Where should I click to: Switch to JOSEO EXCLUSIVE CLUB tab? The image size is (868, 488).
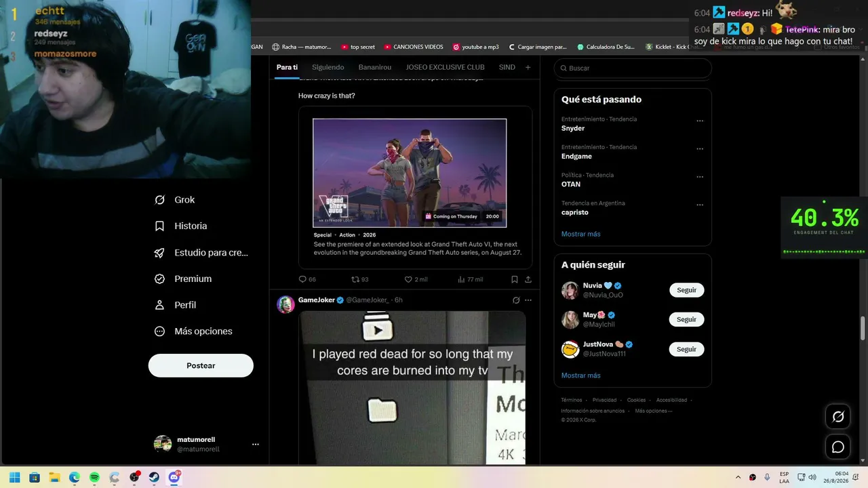coord(445,67)
